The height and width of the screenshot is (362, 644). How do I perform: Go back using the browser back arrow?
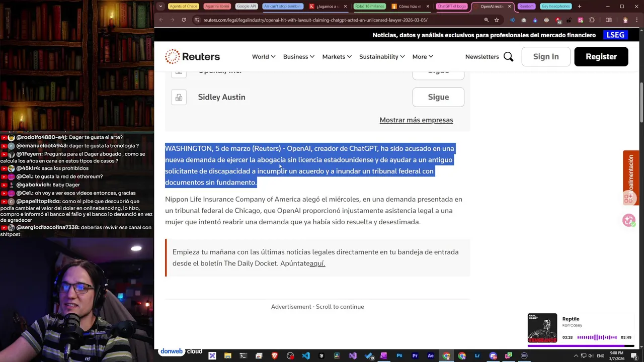161,20
